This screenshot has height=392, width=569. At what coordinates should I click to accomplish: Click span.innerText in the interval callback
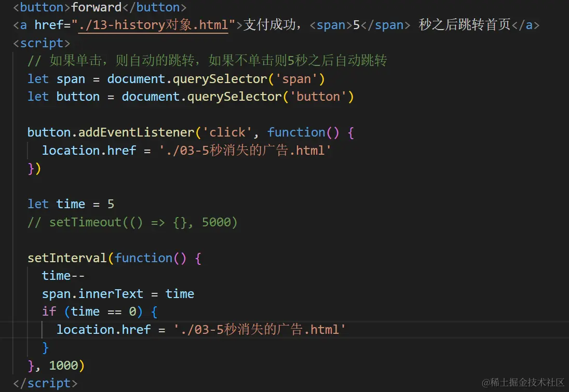(92, 294)
